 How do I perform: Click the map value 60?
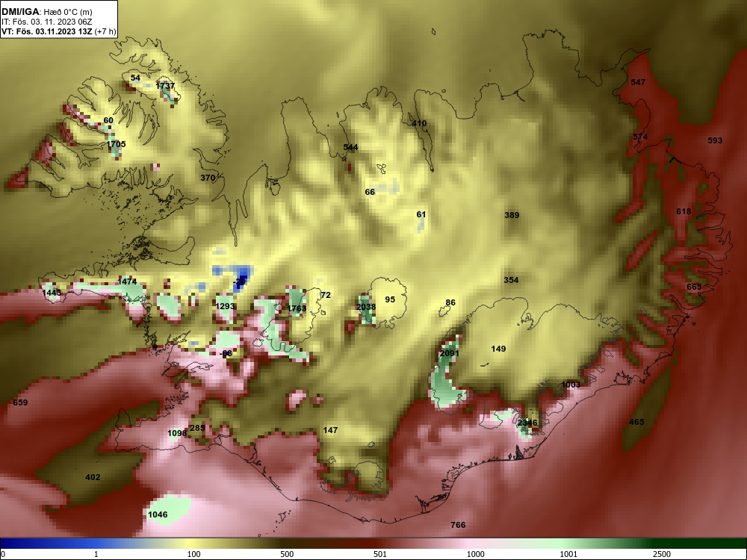108,120
